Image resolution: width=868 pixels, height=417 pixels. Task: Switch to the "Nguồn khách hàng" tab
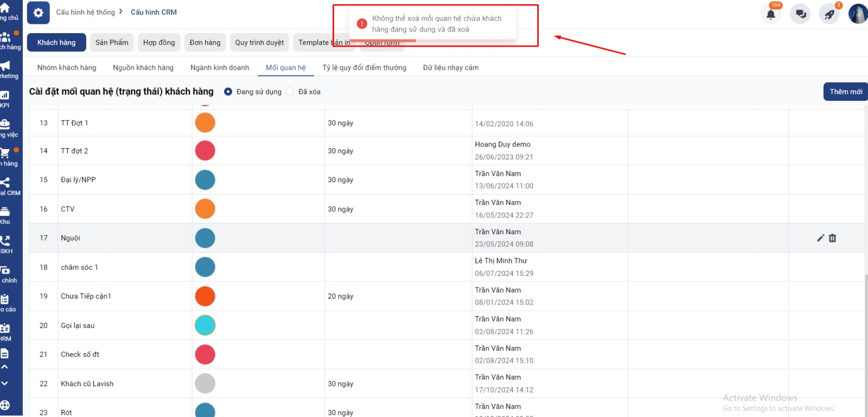click(x=143, y=68)
